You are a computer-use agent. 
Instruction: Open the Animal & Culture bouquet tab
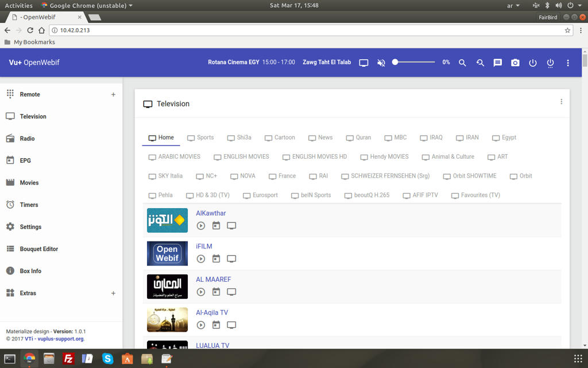pos(448,156)
